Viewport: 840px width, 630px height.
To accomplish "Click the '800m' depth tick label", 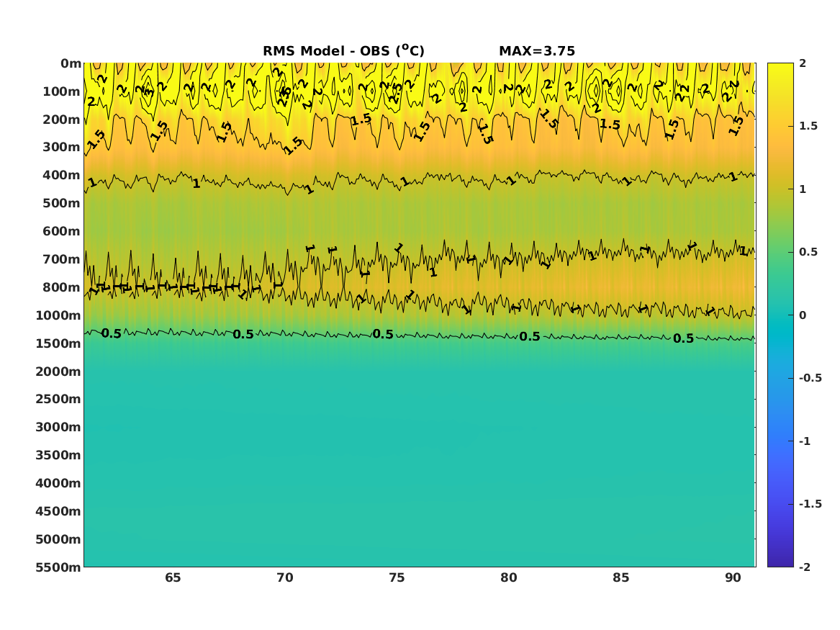I will point(62,287).
